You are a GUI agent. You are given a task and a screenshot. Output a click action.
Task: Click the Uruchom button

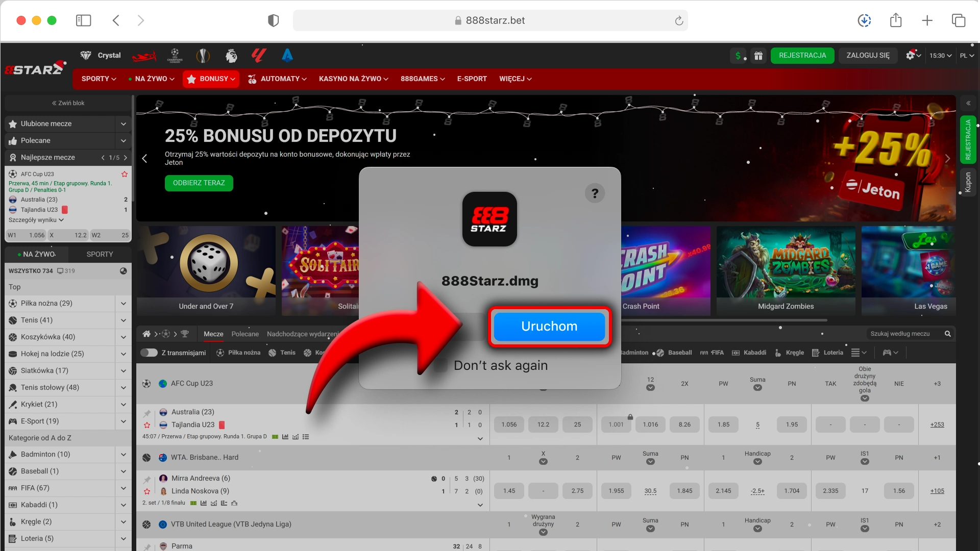tap(549, 326)
